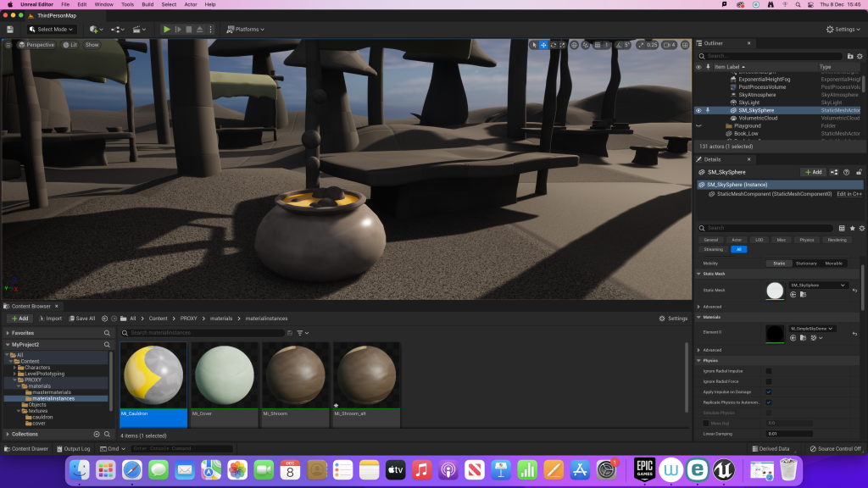This screenshot has height=488, width=868.
Task: Open the Outliner settings gear
Action: tap(860, 56)
